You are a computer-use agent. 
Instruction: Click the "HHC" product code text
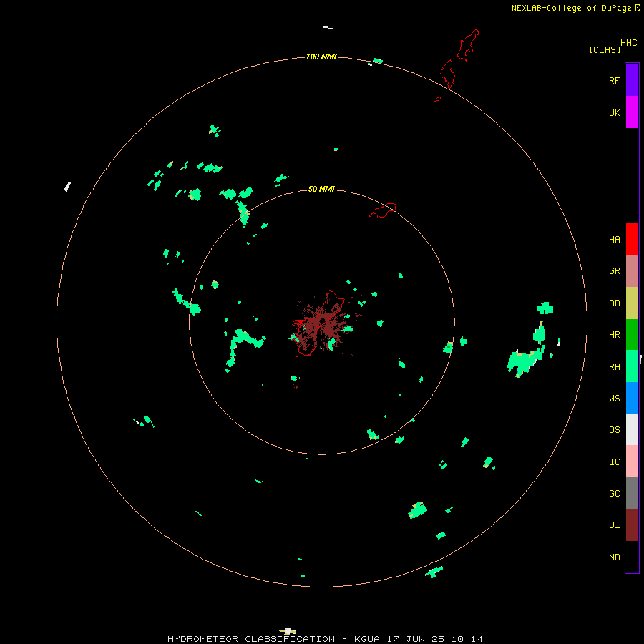point(628,43)
